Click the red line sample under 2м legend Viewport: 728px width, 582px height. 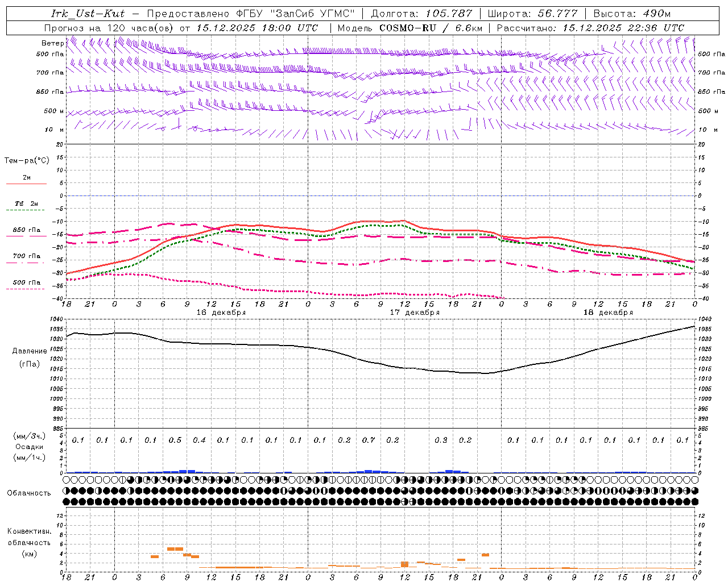point(26,184)
